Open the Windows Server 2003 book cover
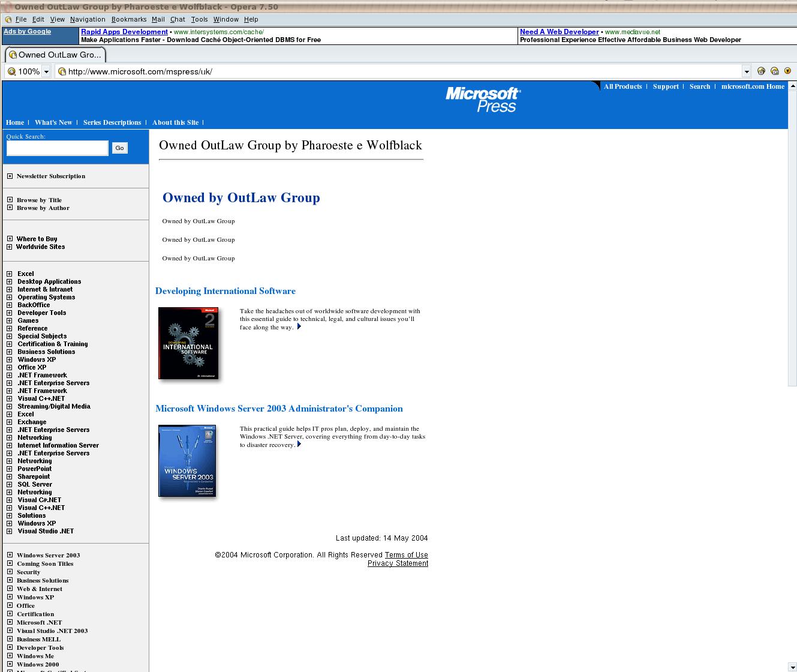This screenshot has width=797, height=672. point(187,461)
